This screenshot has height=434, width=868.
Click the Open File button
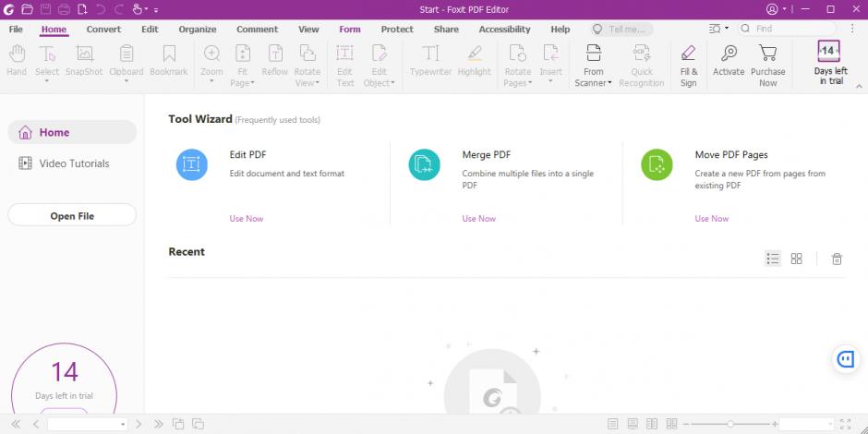tap(72, 216)
